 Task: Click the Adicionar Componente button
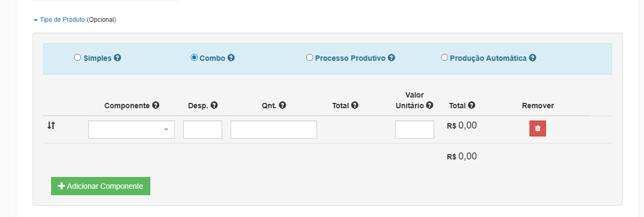point(101,186)
